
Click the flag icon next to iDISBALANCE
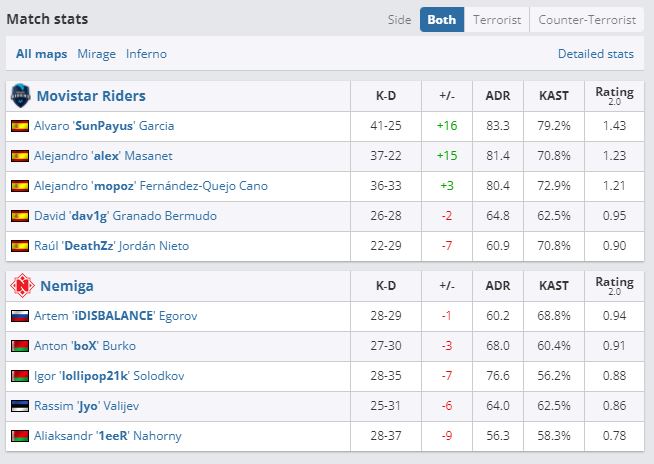click(x=19, y=316)
